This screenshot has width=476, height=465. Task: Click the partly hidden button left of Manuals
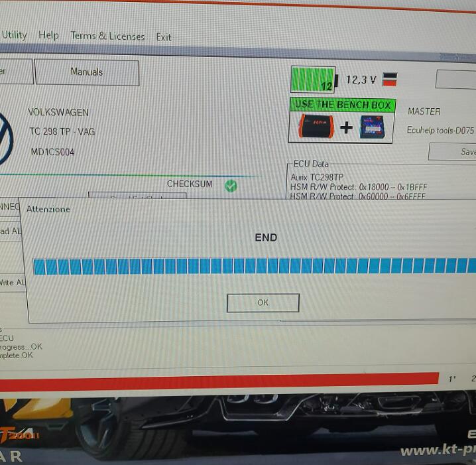17,72
